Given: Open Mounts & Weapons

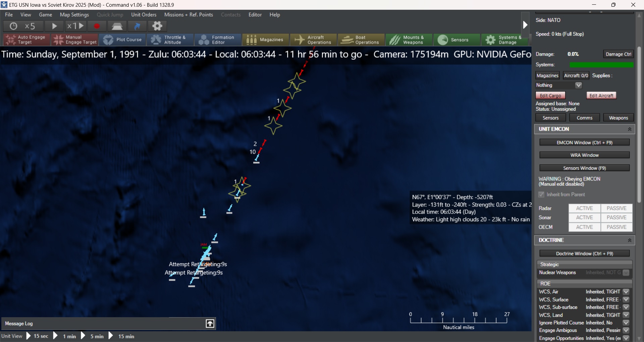Looking at the screenshot, I should coord(409,40).
